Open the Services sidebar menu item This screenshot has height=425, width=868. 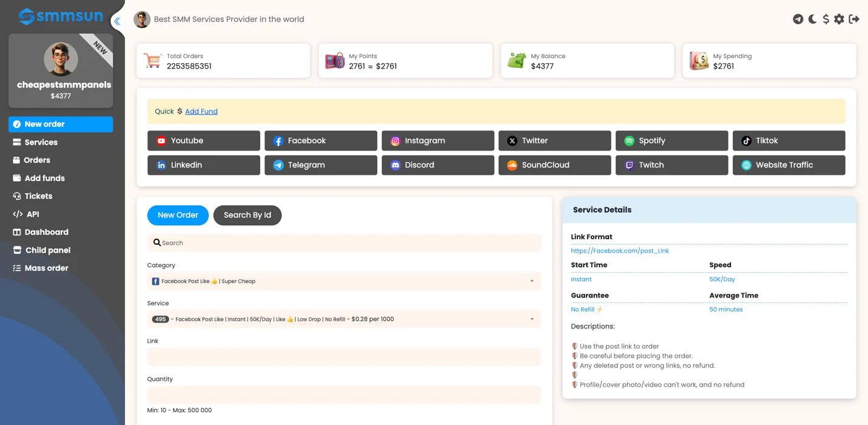61,142
